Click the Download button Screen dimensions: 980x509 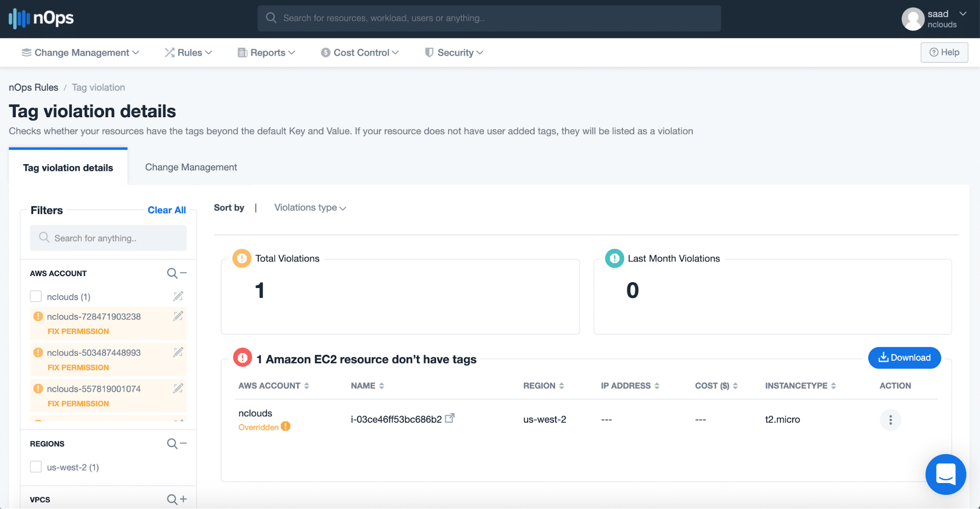coord(904,358)
